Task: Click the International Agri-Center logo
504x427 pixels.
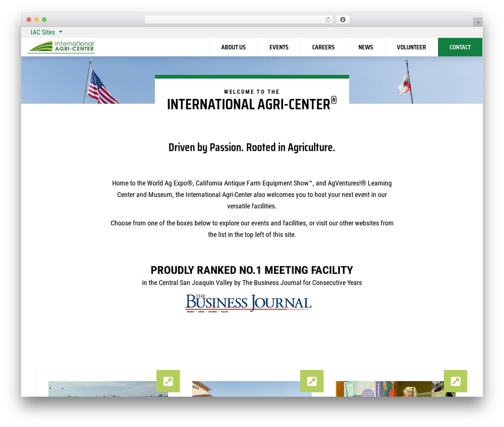Action: click(x=61, y=47)
